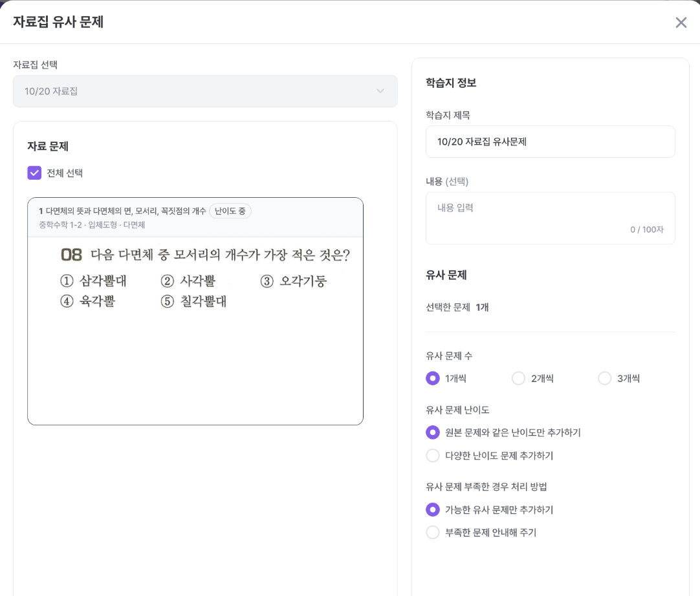This screenshot has height=596, width=700.
Task: Click the 난이도 중 difficulty badge
Action: tap(230, 211)
